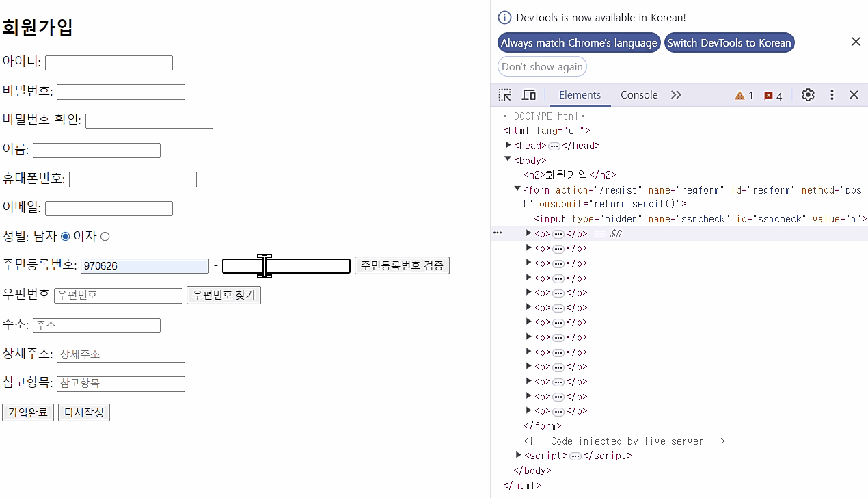Click the 주민등록번호 검증 button
The image size is (868, 498).
pyautogui.click(x=402, y=265)
